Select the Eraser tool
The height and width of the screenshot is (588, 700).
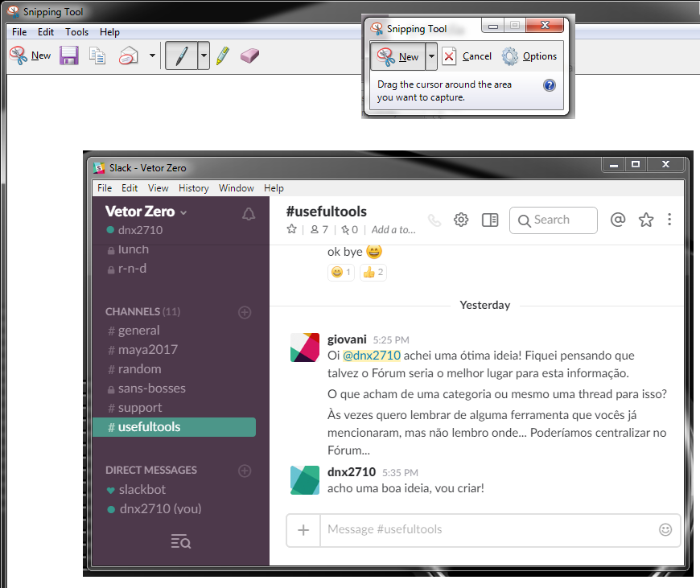(x=250, y=56)
